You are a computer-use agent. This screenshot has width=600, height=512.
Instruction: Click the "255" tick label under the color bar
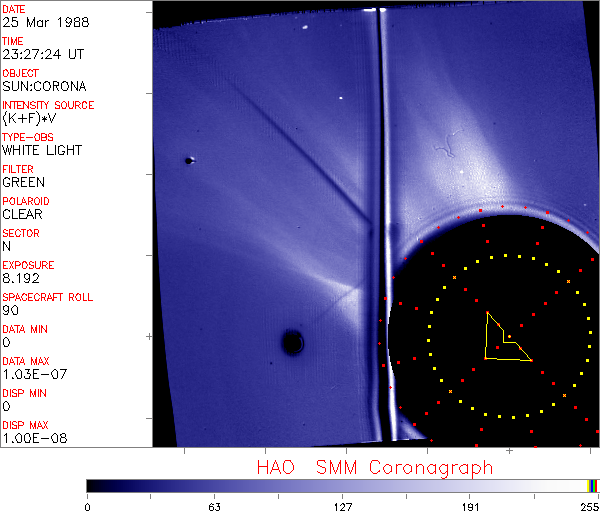click(587, 505)
